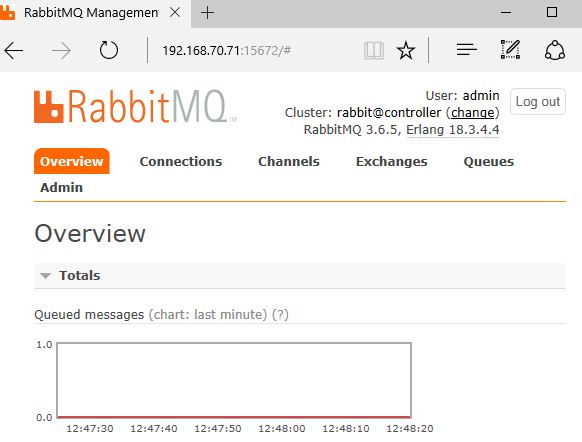Click the 12:48:00 chart time label
The height and width of the screenshot is (442, 582).
(x=282, y=429)
